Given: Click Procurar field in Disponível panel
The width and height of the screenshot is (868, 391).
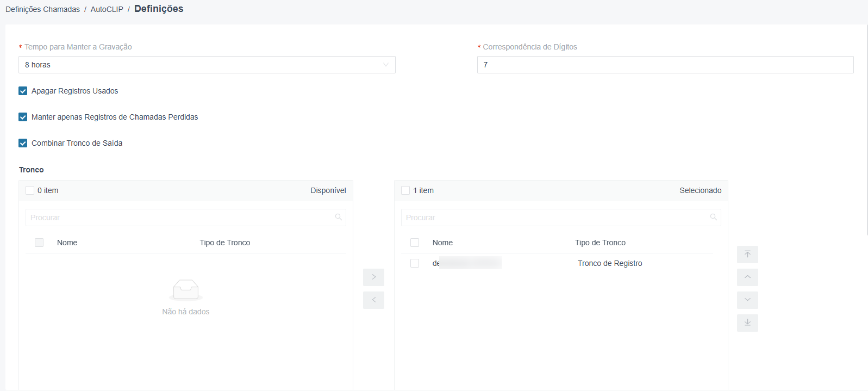Looking at the screenshot, I should tap(186, 218).
